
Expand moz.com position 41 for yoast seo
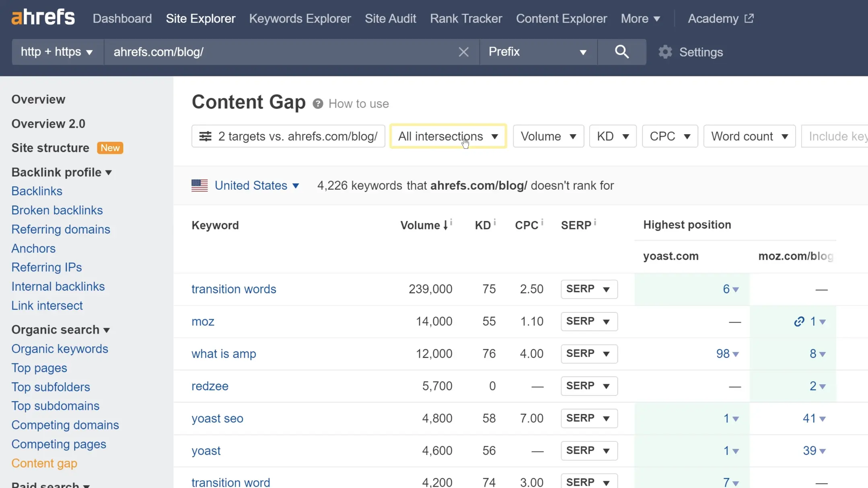point(814,418)
